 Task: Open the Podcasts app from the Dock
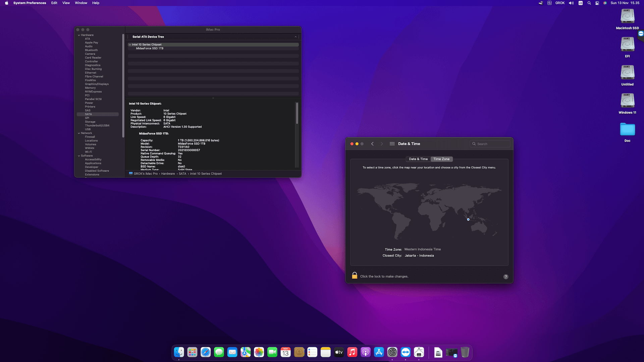tap(365, 352)
